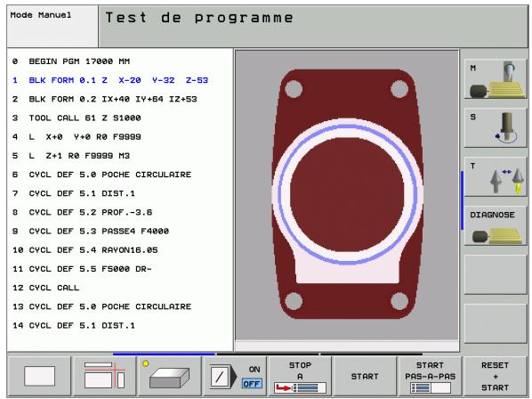This screenshot has width=532, height=399.
Task: Click the RESET + START softkey
Action: coord(495,376)
